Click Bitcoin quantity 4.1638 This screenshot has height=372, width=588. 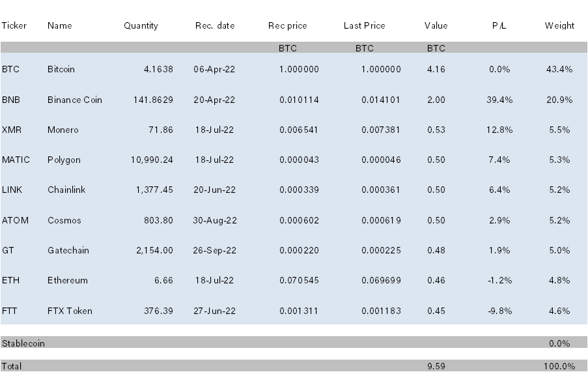click(x=158, y=69)
